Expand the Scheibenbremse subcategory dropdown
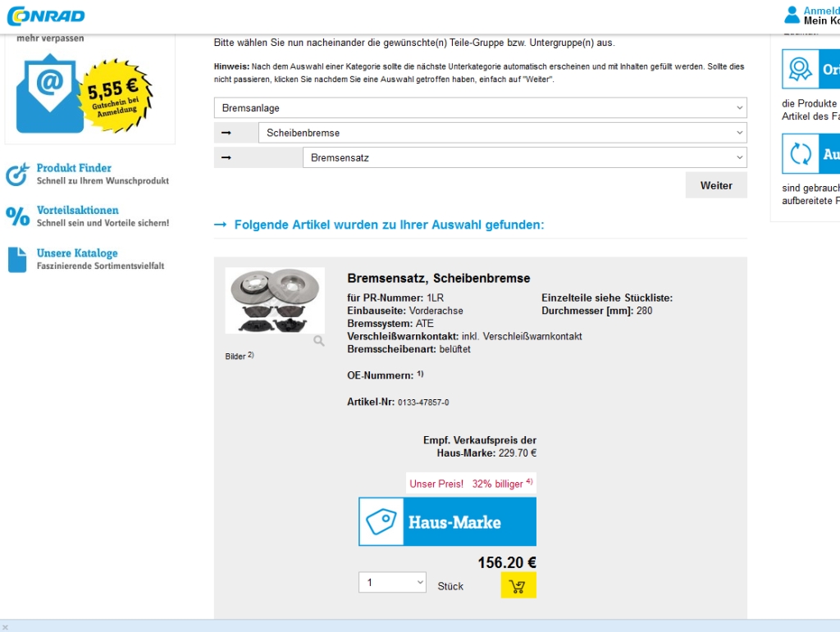840x632 pixels. coord(503,133)
